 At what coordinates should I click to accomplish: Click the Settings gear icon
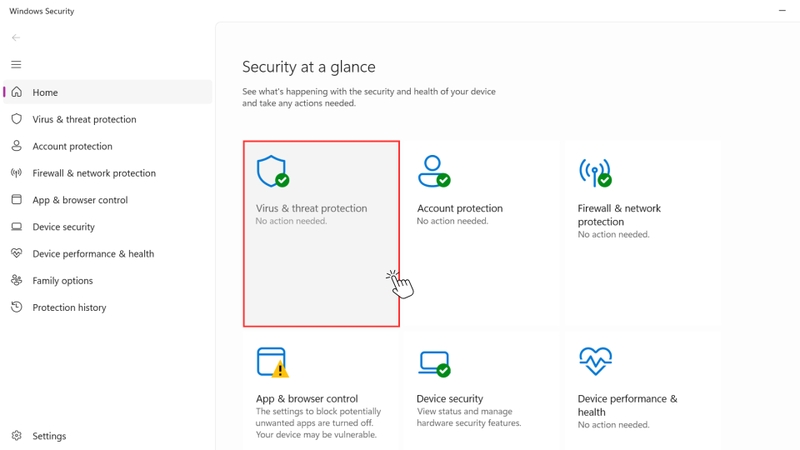click(x=17, y=435)
